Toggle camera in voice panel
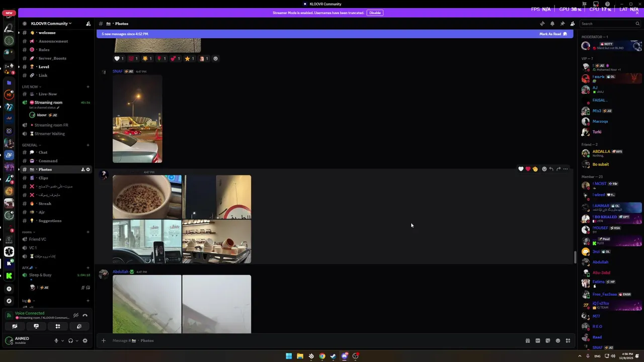 pos(15,326)
